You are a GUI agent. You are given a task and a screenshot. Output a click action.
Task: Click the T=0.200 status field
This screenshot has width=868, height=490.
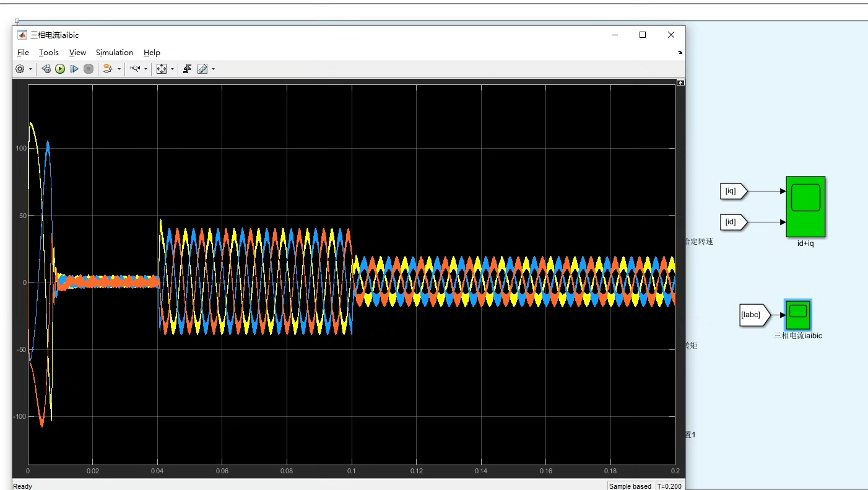click(669, 486)
